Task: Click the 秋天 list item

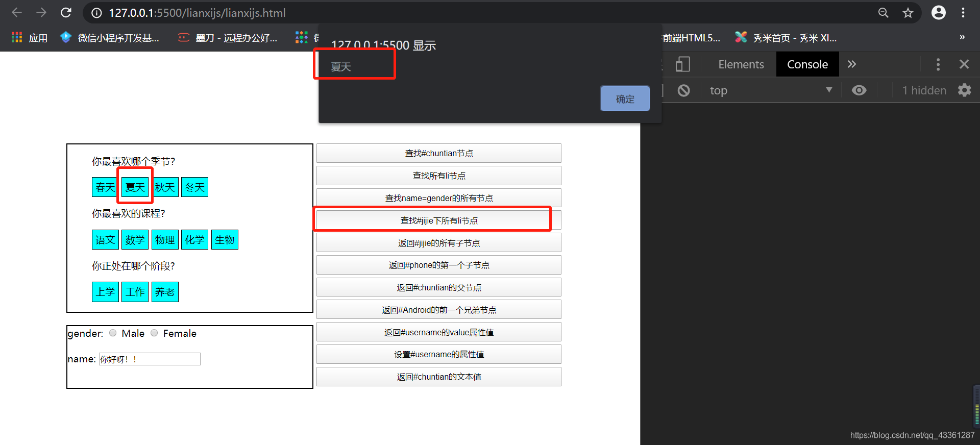Action: click(x=165, y=187)
